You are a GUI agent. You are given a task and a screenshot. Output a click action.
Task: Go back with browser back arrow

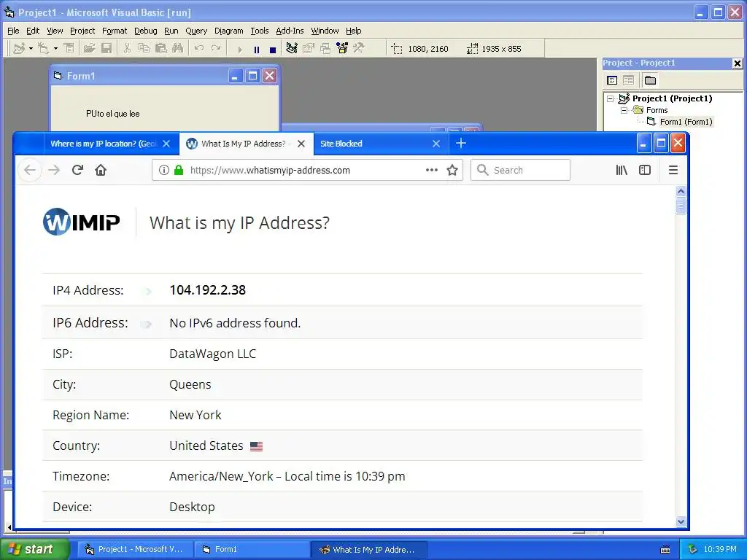(x=29, y=170)
